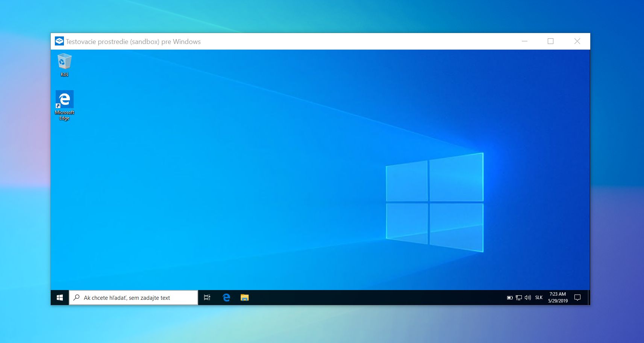Switch the SLK keyboard language indicator
Viewport: 644px width, 343px height.
(539, 298)
